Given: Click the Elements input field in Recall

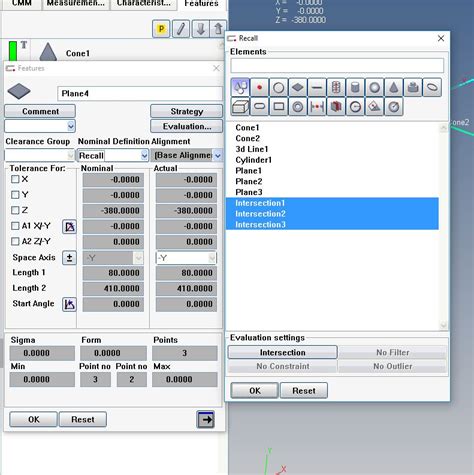Looking at the screenshot, I should coord(337,65).
